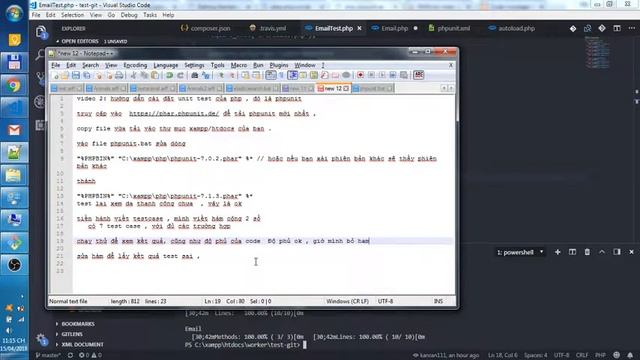Open the VS Code editor More Actions ellipsis

click(632, 29)
